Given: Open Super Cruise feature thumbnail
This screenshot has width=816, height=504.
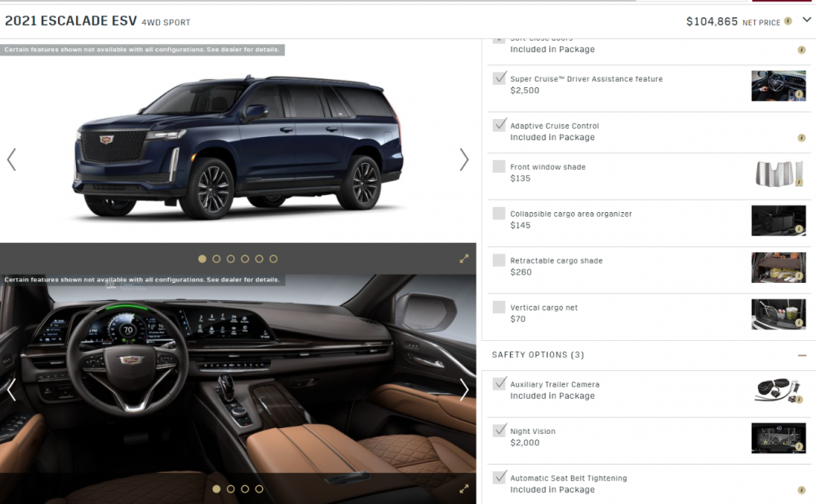Looking at the screenshot, I should tap(778, 86).
